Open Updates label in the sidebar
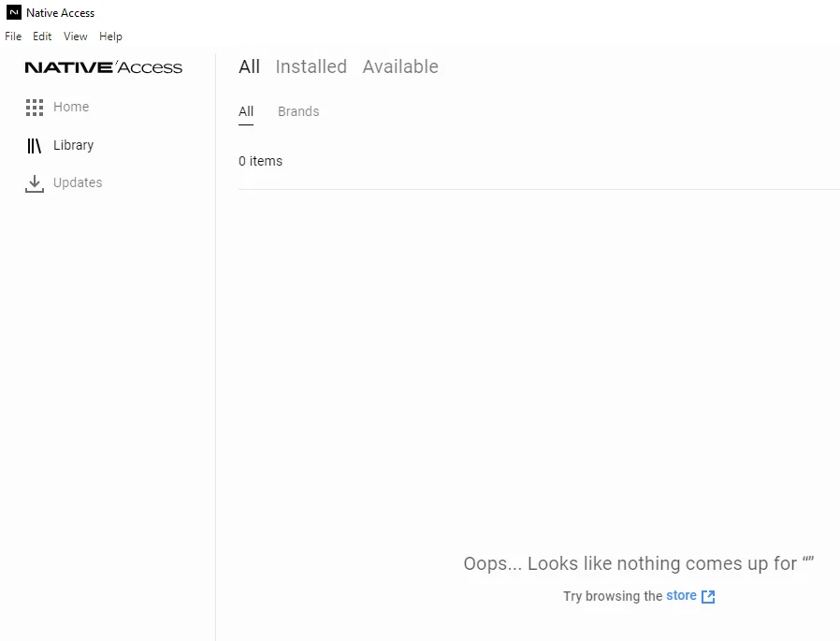 point(78,182)
